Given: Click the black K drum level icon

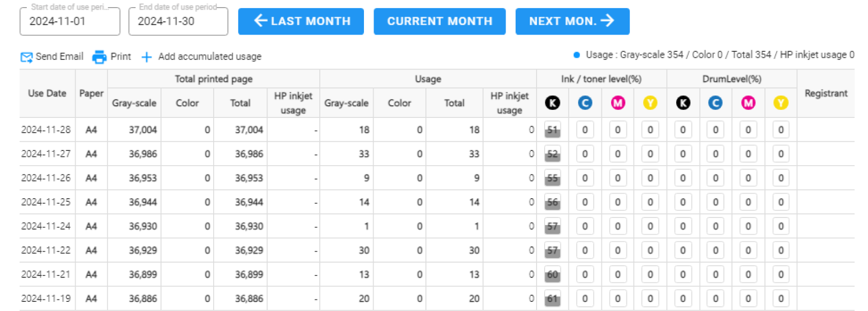Looking at the screenshot, I should pyautogui.click(x=683, y=103).
